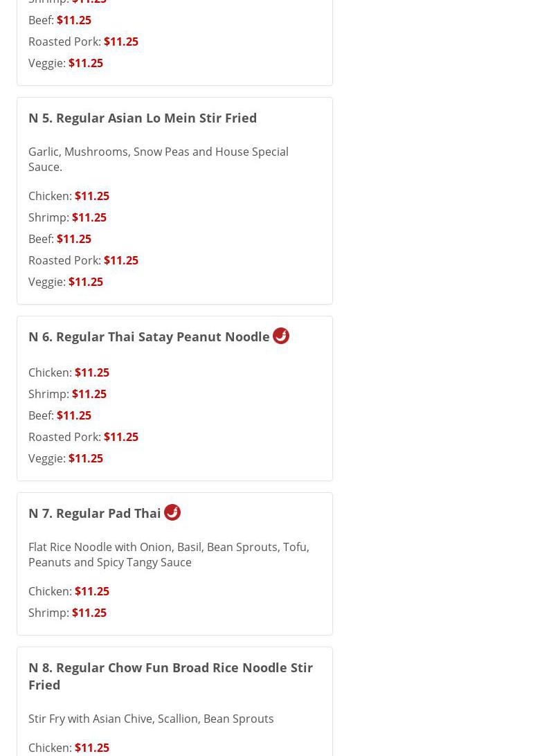Click spicy pepper icon beside Regular Pad Thai

172,512
